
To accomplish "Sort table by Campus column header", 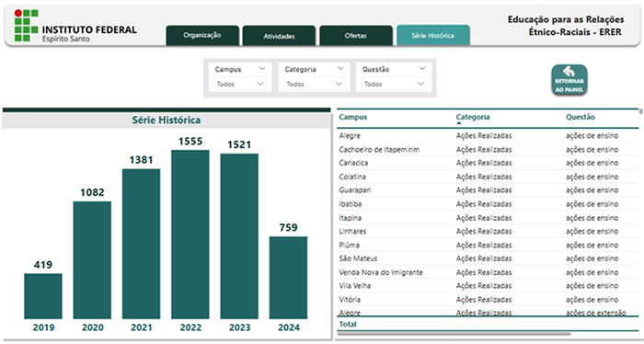I will pyautogui.click(x=352, y=117).
